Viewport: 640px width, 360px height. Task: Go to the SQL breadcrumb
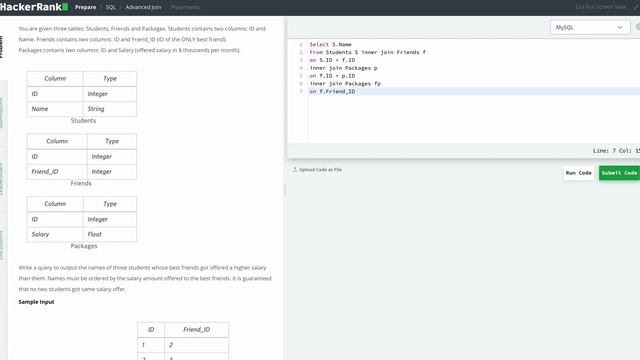(110, 7)
